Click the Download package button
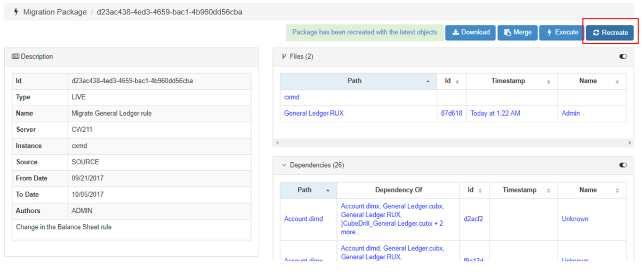The height and width of the screenshot is (278, 644). (471, 33)
